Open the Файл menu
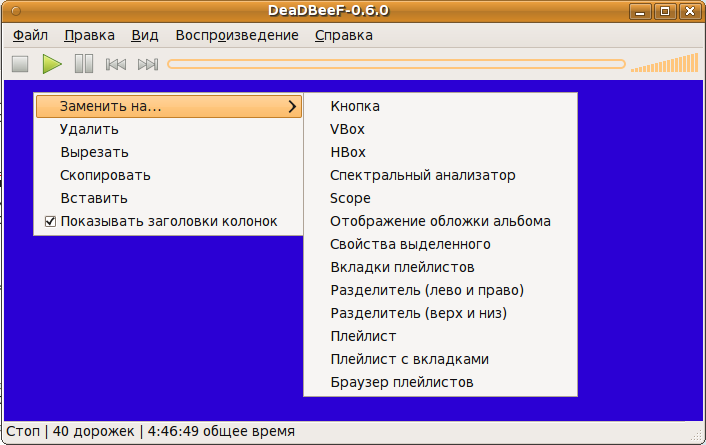The image size is (706, 445). [30, 35]
